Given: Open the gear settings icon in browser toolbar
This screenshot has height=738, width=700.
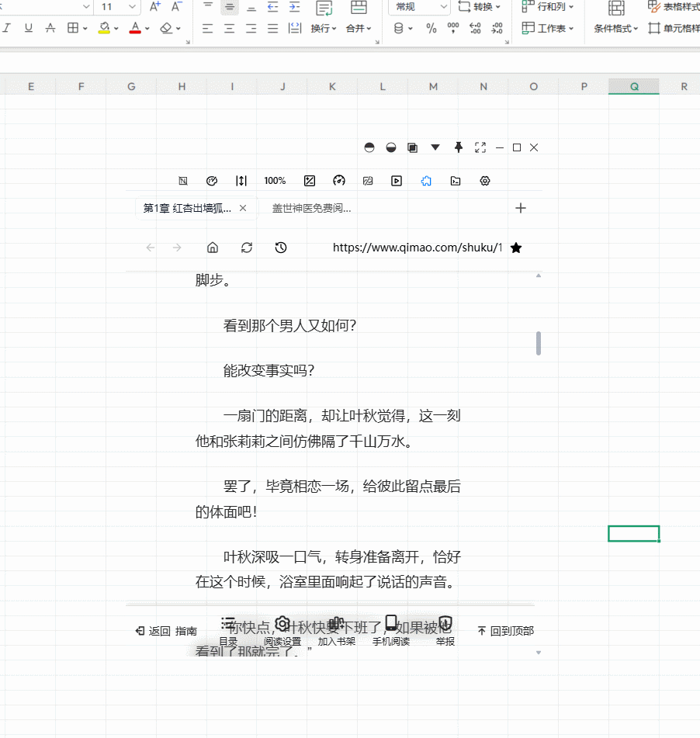Looking at the screenshot, I should (x=485, y=181).
